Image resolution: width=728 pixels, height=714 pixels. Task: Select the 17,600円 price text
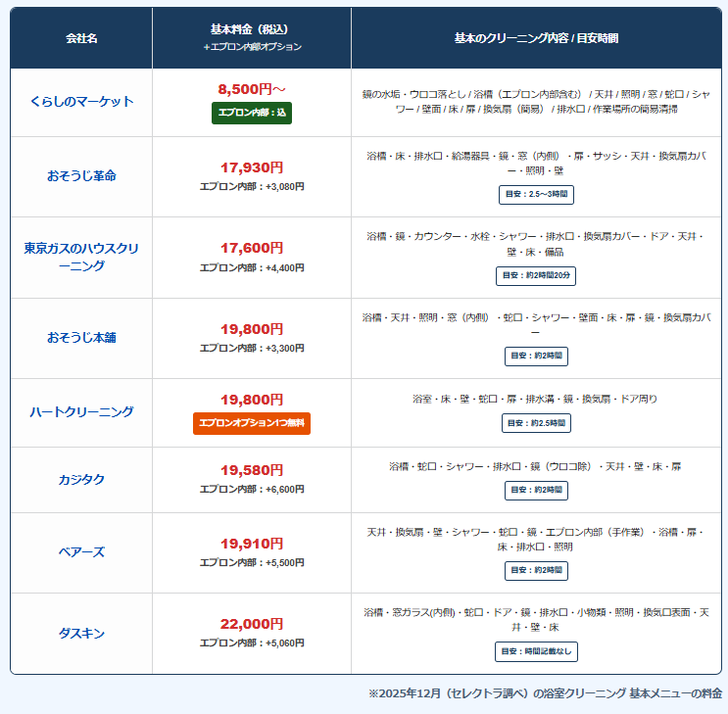(x=252, y=248)
